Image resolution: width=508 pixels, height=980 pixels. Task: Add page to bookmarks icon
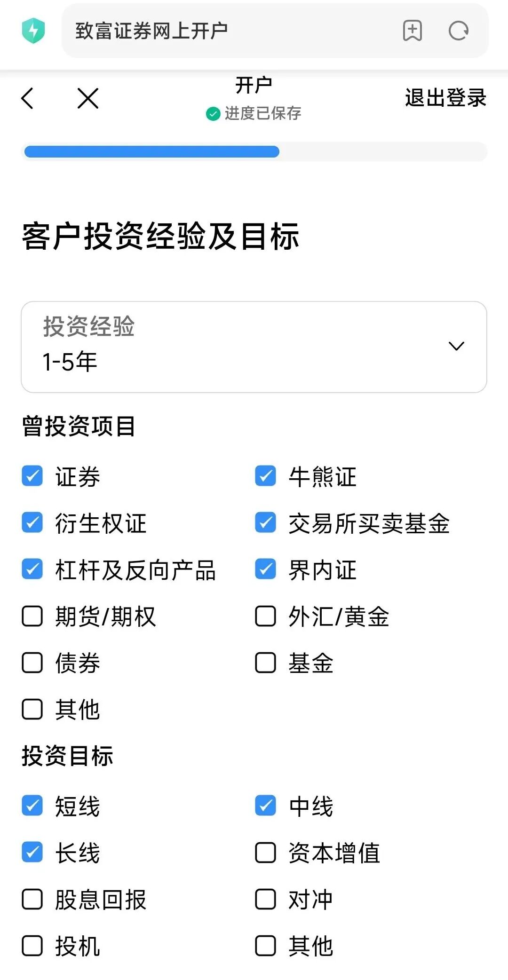[413, 31]
